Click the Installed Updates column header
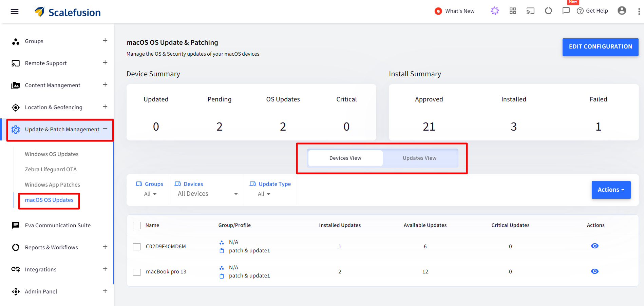Viewport: 644px width, 306px height. tap(340, 225)
